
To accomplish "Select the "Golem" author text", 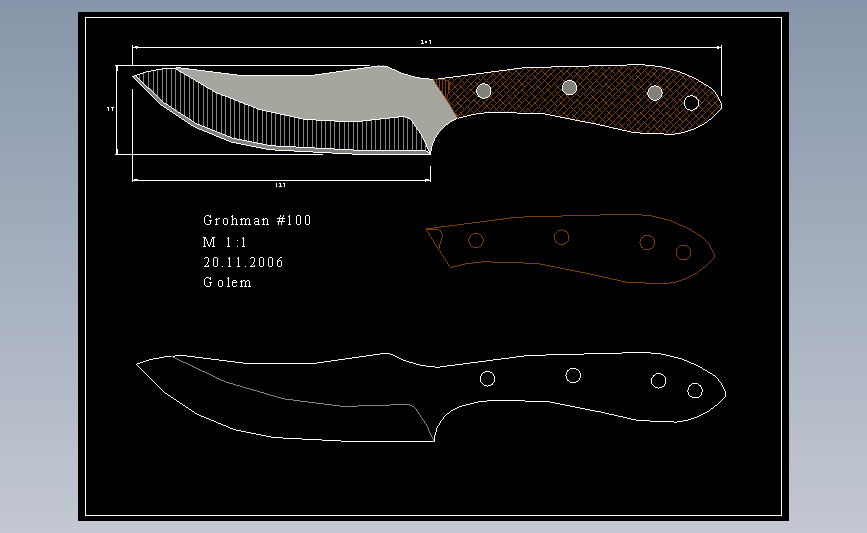I will click(x=227, y=283).
